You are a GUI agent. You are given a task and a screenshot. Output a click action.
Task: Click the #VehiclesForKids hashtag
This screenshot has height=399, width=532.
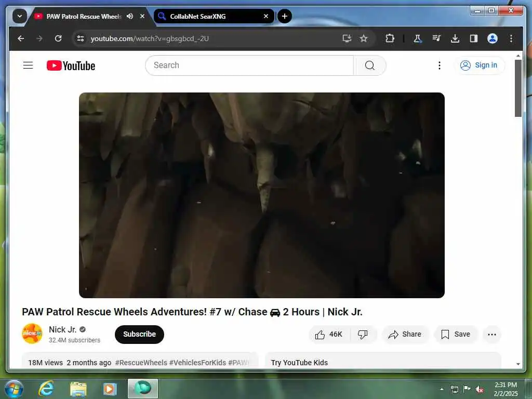pos(197,363)
